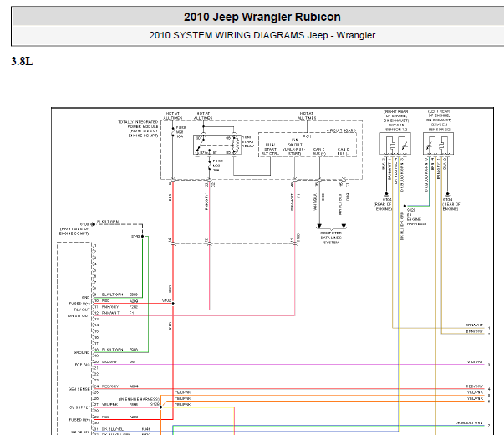Click the Oxygen Sensor 1/2 component symbol
Image resolution: width=504 pixels, height=435 pixels.
395,144
